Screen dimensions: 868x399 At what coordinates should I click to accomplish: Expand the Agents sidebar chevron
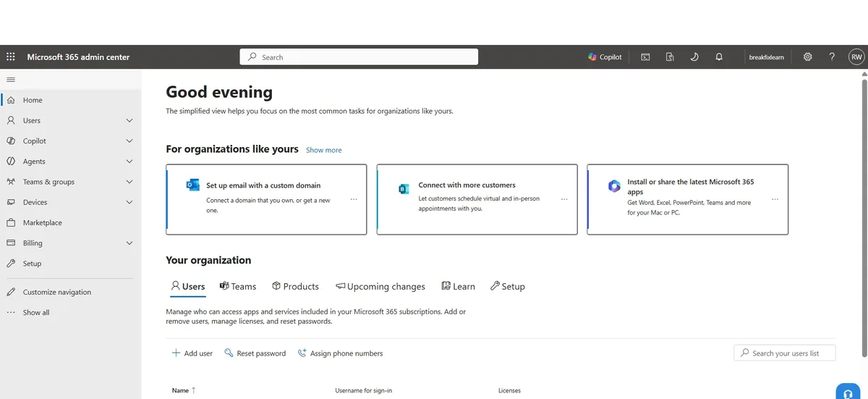pyautogui.click(x=129, y=161)
